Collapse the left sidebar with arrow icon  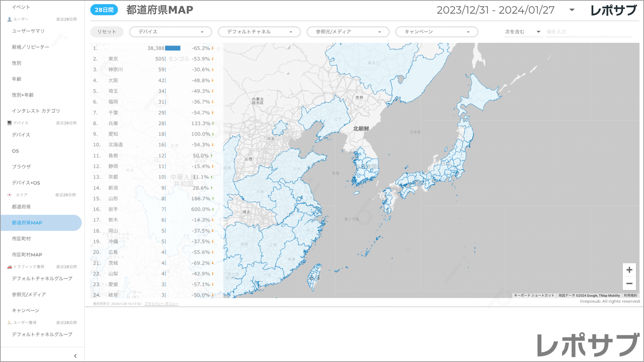pyautogui.click(x=75, y=356)
